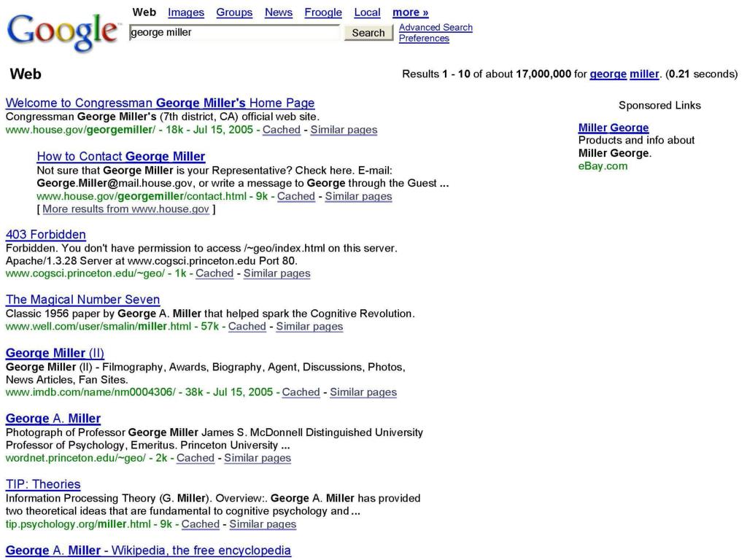Click the 'george' word link in results summary
This screenshot has height=560, width=747.
(608, 74)
